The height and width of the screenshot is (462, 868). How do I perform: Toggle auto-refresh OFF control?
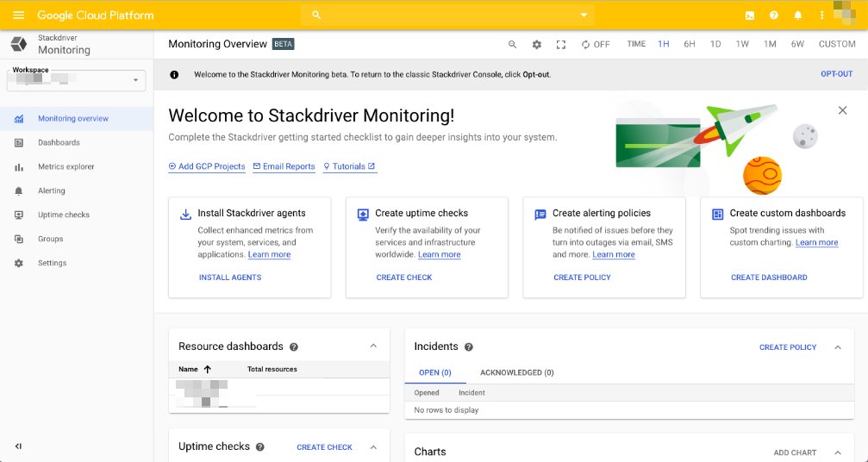tap(596, 44)
